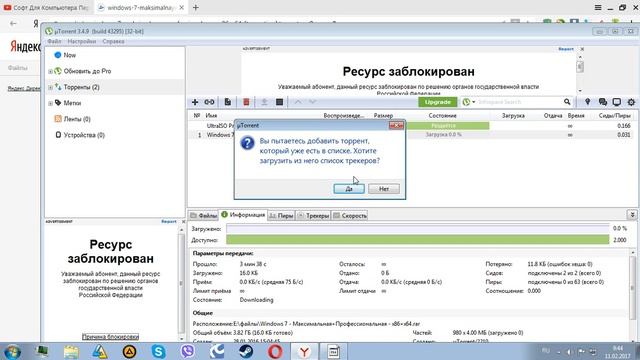The image size is (640, 360).
Task: Click the Start Torrent download-arrow icon
Action: (264, 102)
